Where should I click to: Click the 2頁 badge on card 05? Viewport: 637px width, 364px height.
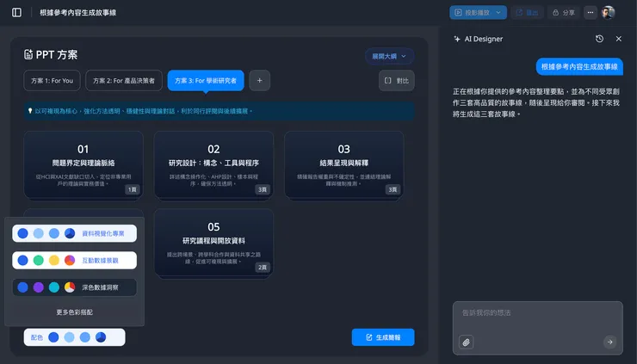(263, 268)
